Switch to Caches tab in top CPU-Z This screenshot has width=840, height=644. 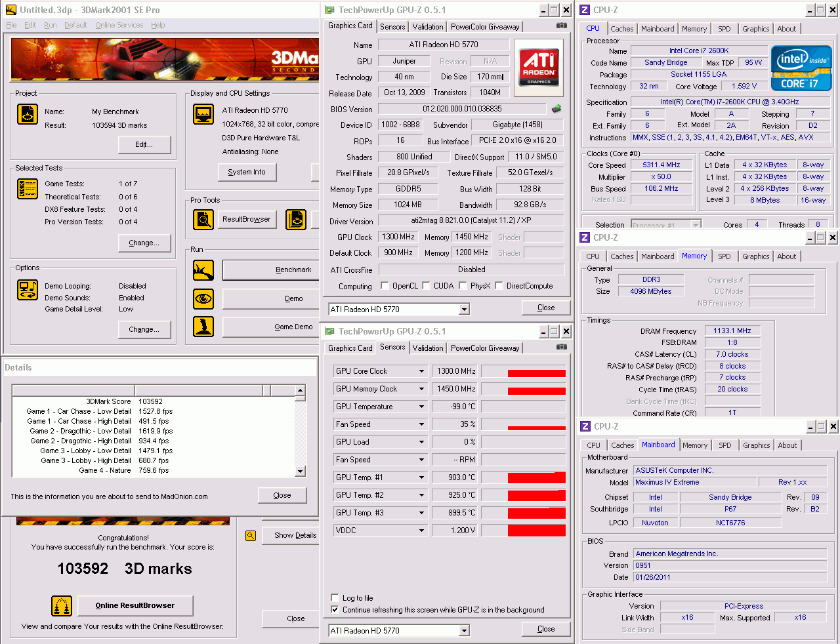(622, 29)
